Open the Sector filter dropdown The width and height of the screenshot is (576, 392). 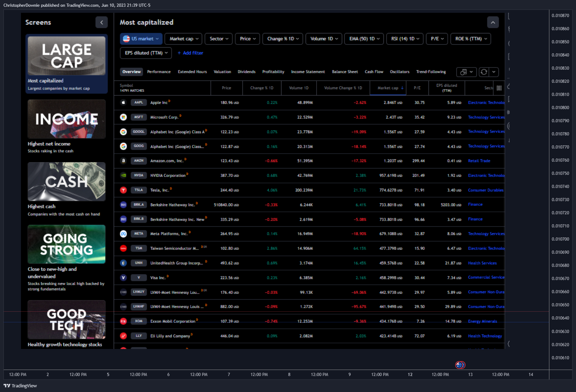(219, 39)
